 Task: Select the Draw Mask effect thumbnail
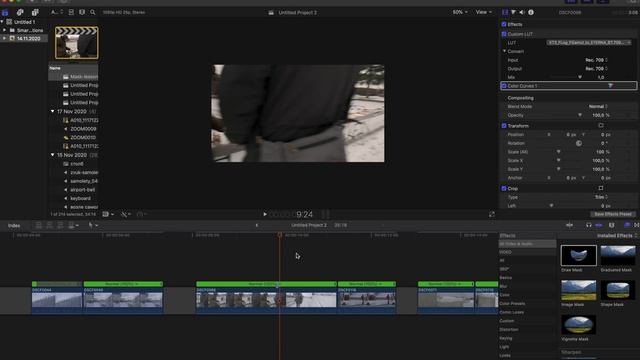click(578, 256)
